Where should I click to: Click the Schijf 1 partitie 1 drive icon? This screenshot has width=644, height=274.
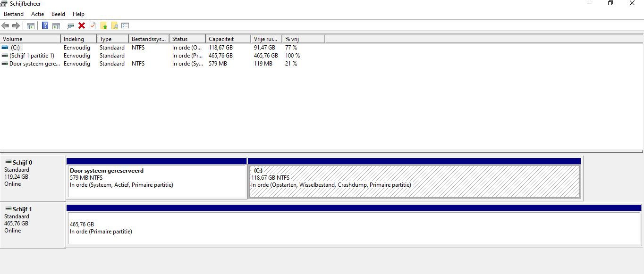5,56
